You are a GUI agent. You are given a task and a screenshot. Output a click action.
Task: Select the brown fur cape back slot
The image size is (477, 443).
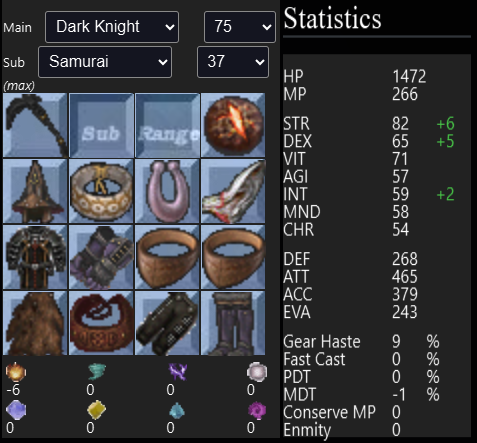tap(35, 323)
